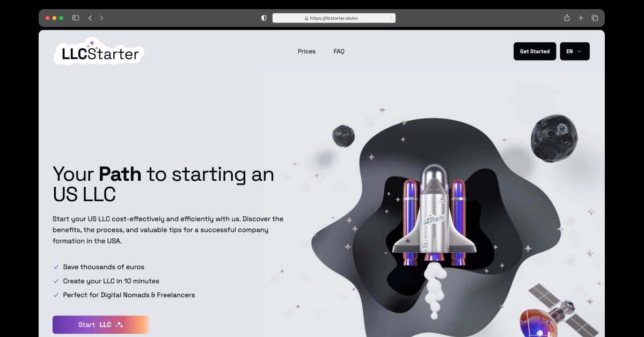Click the reload icon in address bar
Image resolution: width=644 pixels, height=337 pixels.
point(391,18)
